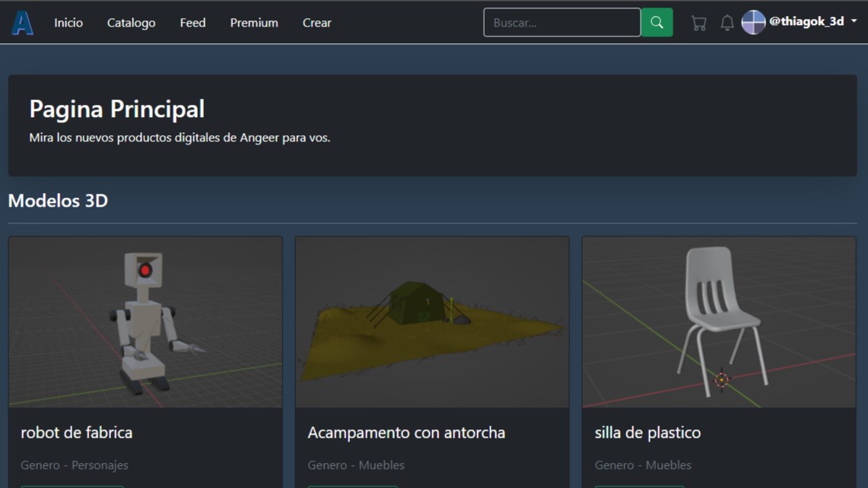868x488 pixels.
Task: Open the Catalogo nav item
Action: point(131,23)
